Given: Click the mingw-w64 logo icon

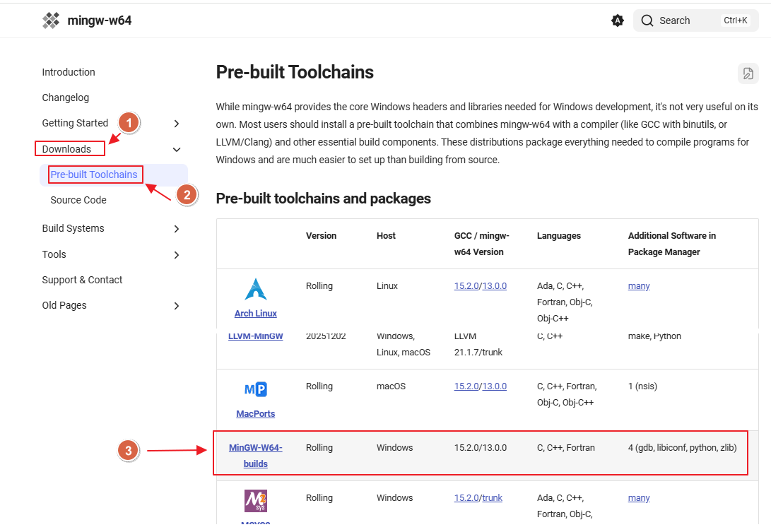Looking at the screenshot, I should coord(51,20).
